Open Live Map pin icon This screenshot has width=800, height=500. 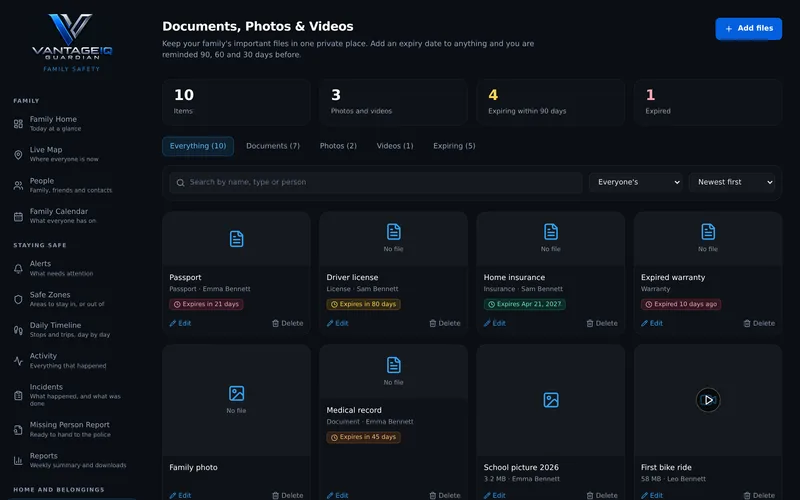pyautogui.click(x=18, y=155)
